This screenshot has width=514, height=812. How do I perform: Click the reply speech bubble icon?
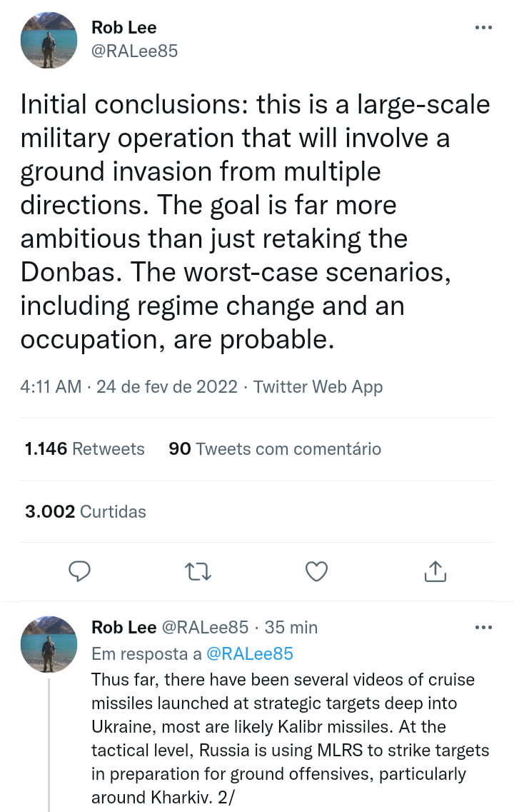coord(79,571)
